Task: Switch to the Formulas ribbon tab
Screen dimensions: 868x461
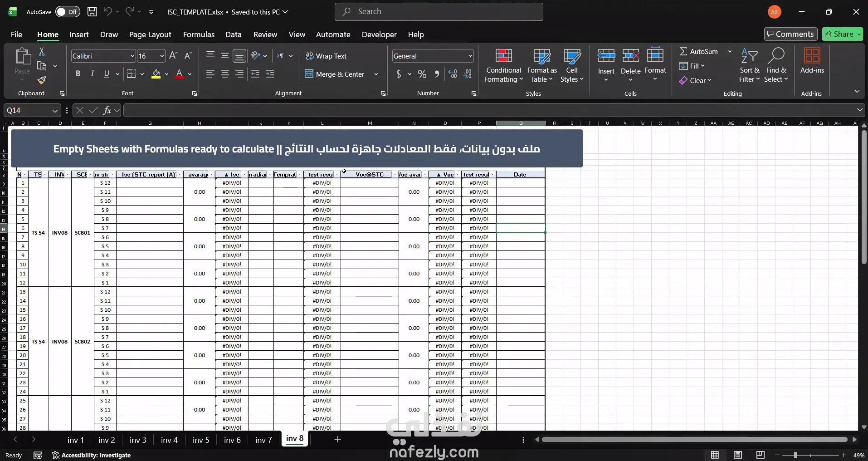Action: [x=199, y=34]
